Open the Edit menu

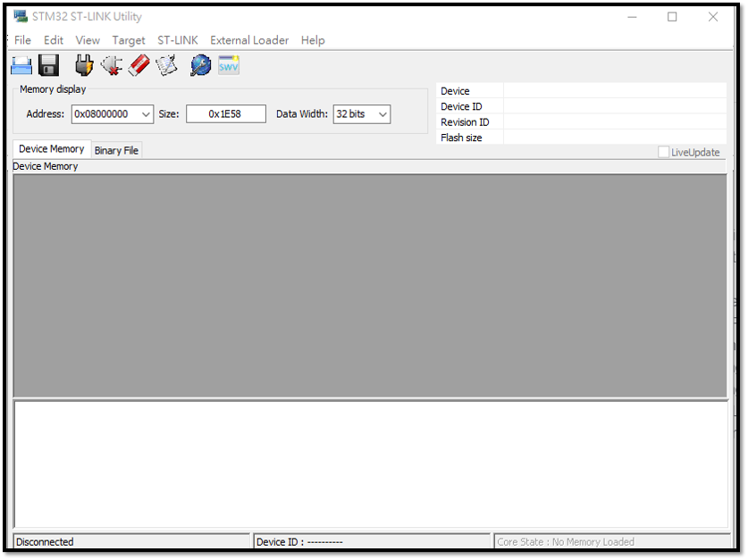[x=54, y=40]
